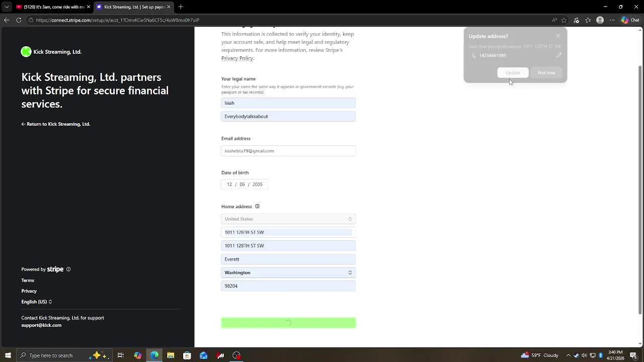Go back using the browser back arrow
The height and width of the screenshot is (362, 644).
[x=7, y=20]
